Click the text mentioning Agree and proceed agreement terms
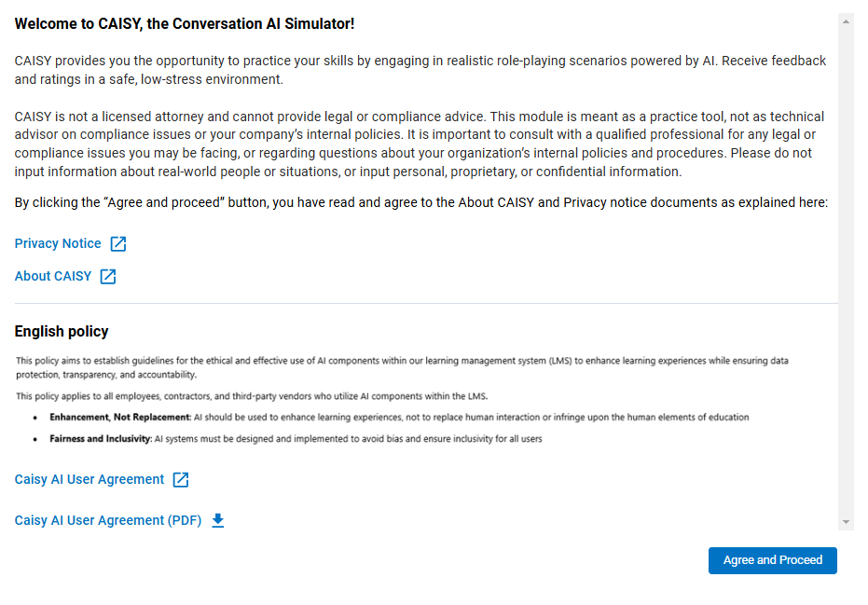 point(420,201)
